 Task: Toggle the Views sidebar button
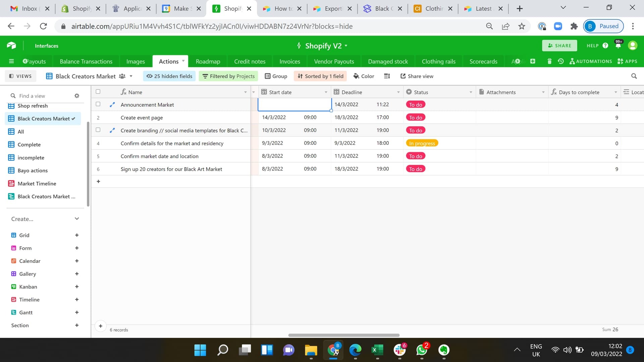(20, 76)
